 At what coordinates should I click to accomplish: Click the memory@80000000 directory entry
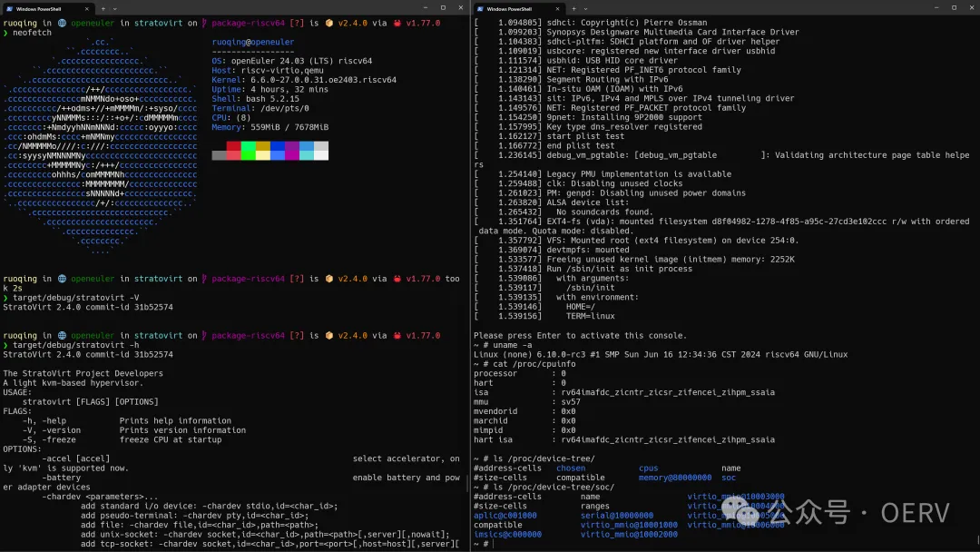click(674, 478)
